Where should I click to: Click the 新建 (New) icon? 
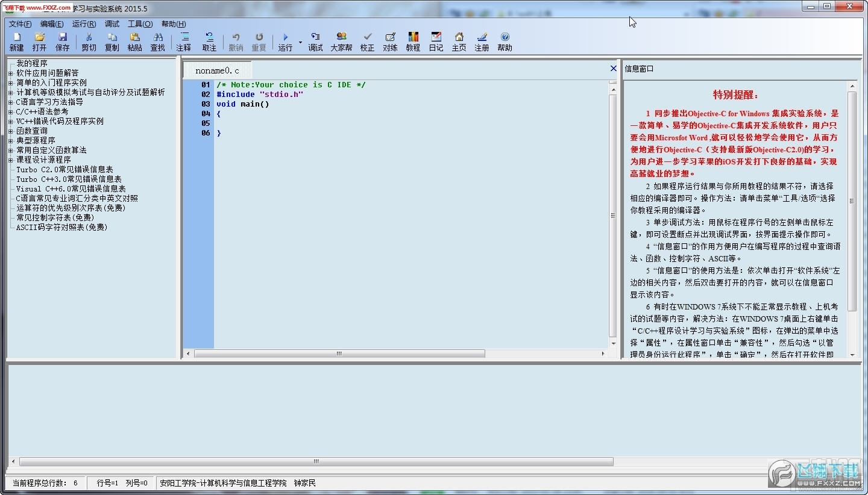(16, 41)
